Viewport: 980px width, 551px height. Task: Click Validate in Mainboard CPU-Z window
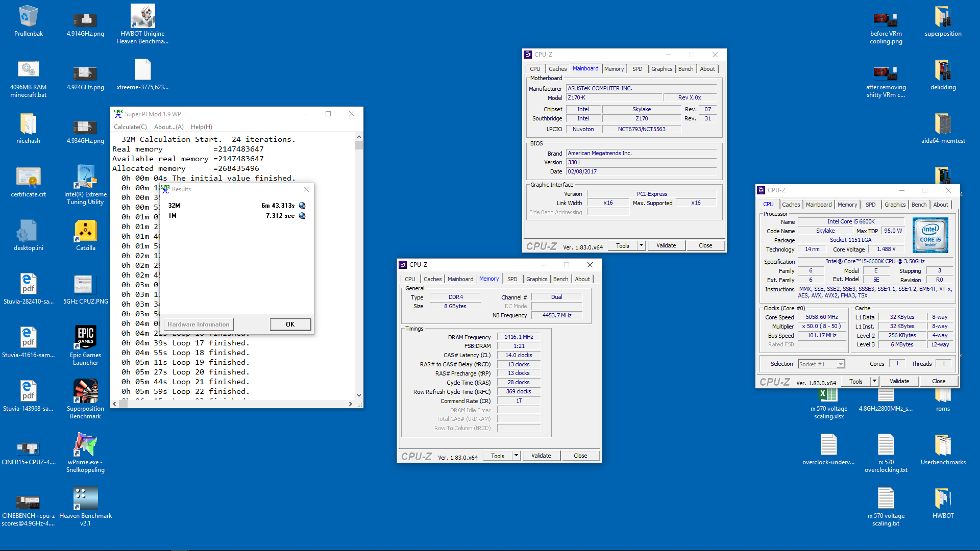[x=666, y=245]
